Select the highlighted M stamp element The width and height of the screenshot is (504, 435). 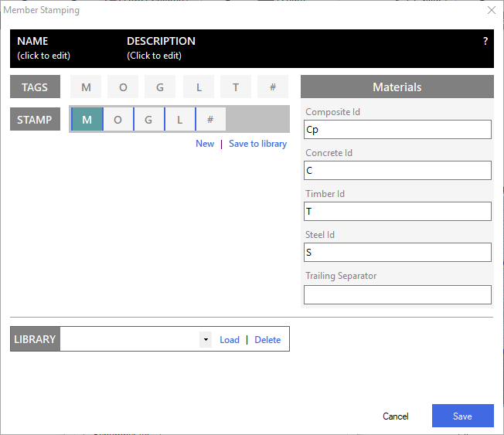[87, 120]
